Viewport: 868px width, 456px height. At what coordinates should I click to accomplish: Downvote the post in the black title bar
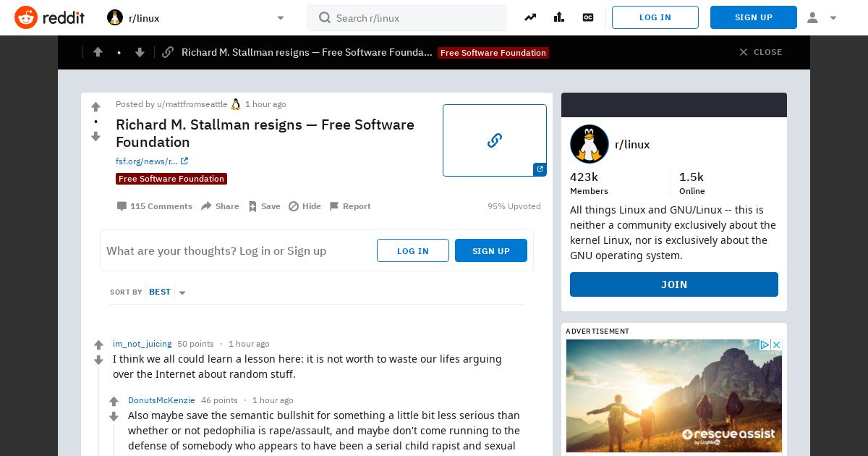pyautogui.click(x=140, y=52)
